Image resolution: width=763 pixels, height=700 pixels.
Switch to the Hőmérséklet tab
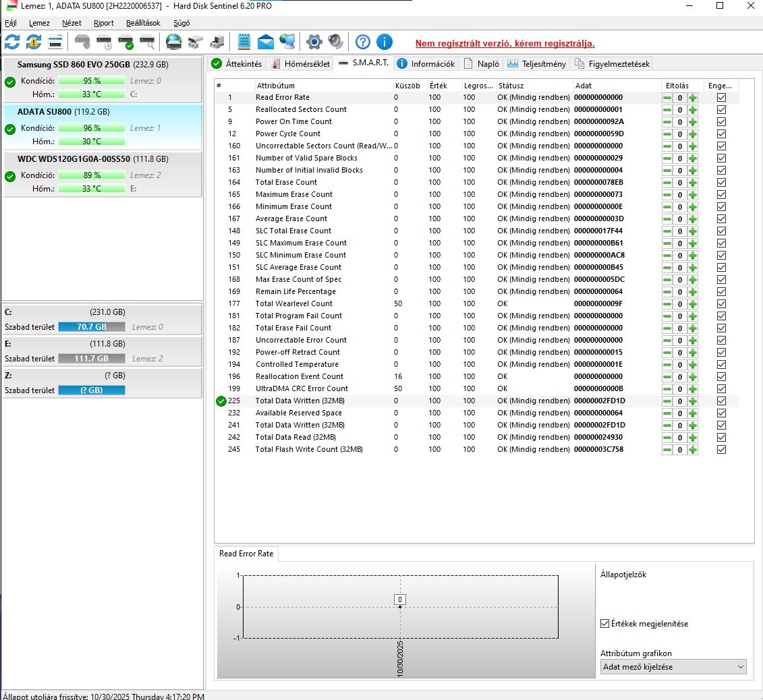(301, 63)
